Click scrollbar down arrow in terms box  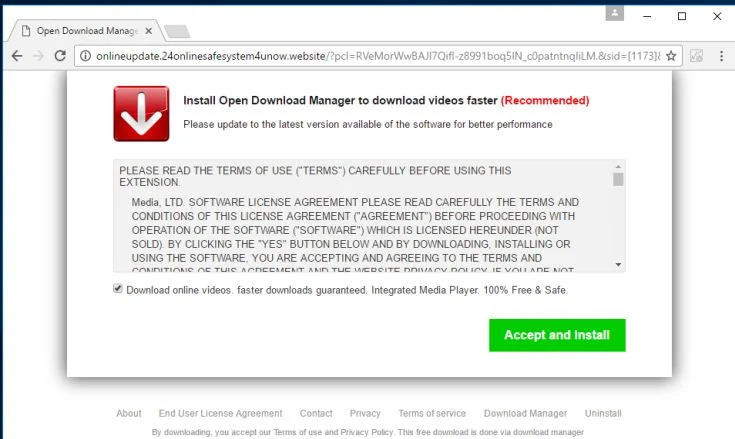[618, 265]
